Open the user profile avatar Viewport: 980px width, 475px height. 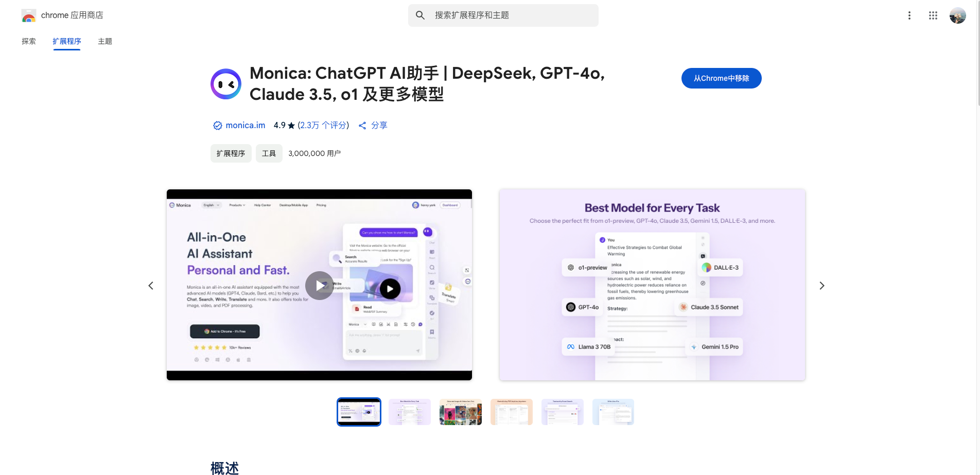(x=957, y=15)
